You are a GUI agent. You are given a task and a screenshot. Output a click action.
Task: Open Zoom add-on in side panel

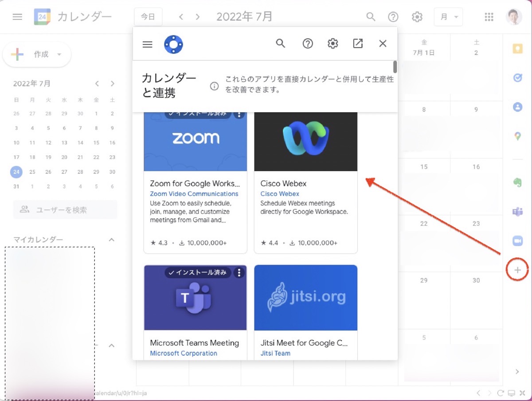517,240
